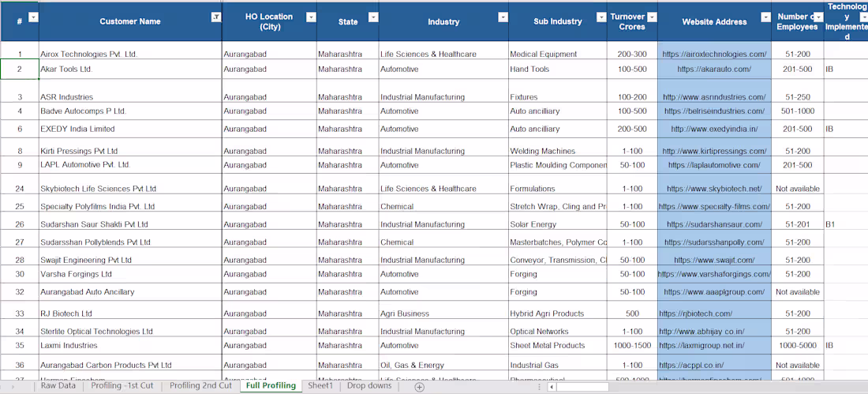The width and height of the screenshot is (868, 394).
Task: Select the Hybrid Agri Products cell
Action: point(557,310)
